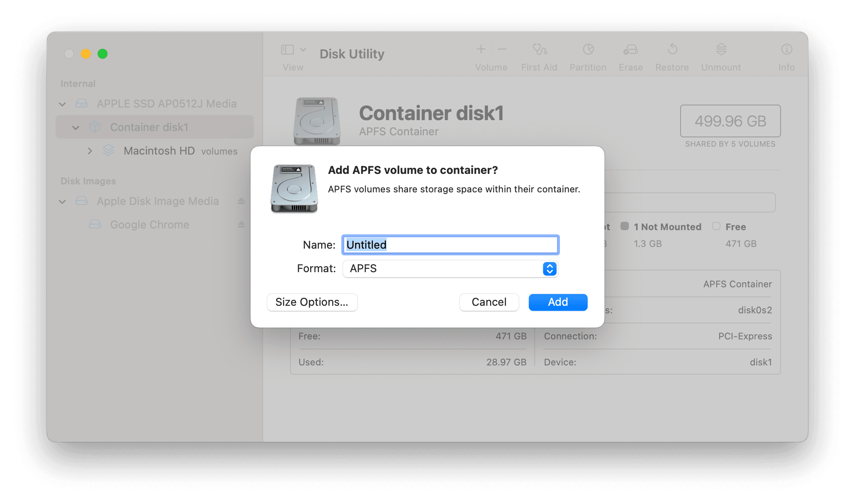Run First Aid on the selected container
This screenshot has height=504, width=855.
pos(539,55)
